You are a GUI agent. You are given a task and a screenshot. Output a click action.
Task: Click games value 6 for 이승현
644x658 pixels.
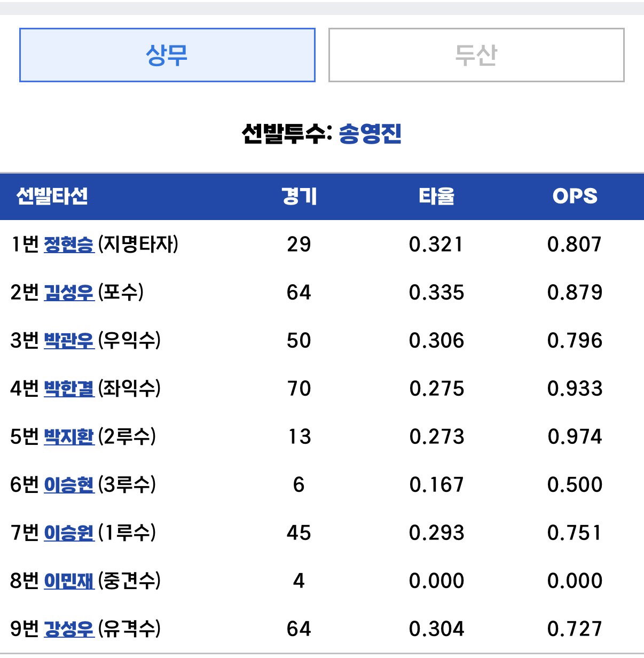299,484
